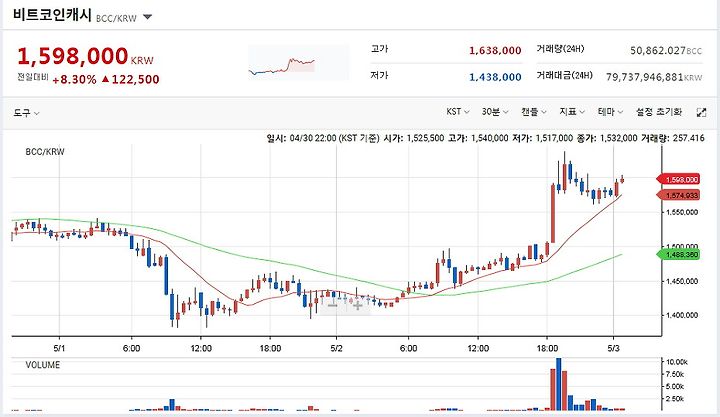This screenshot has width=720, height=417.
Task: Zoom out chart with minus button
Action: pos(332,305)
